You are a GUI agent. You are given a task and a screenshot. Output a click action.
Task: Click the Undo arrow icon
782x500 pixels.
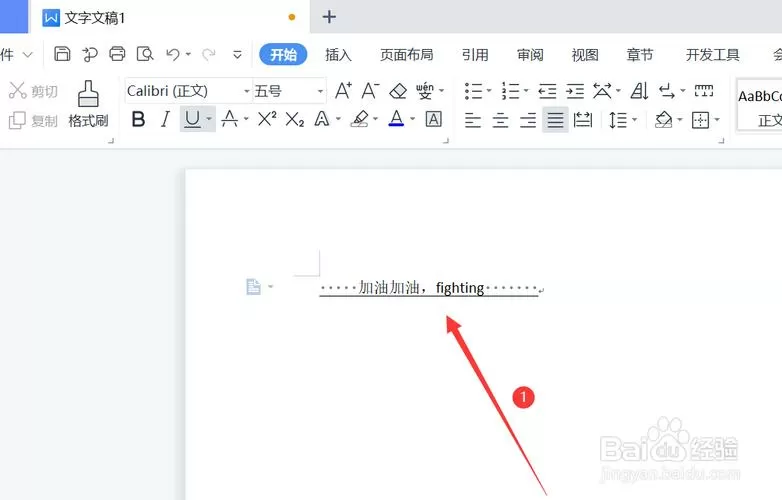coord(173,54)
